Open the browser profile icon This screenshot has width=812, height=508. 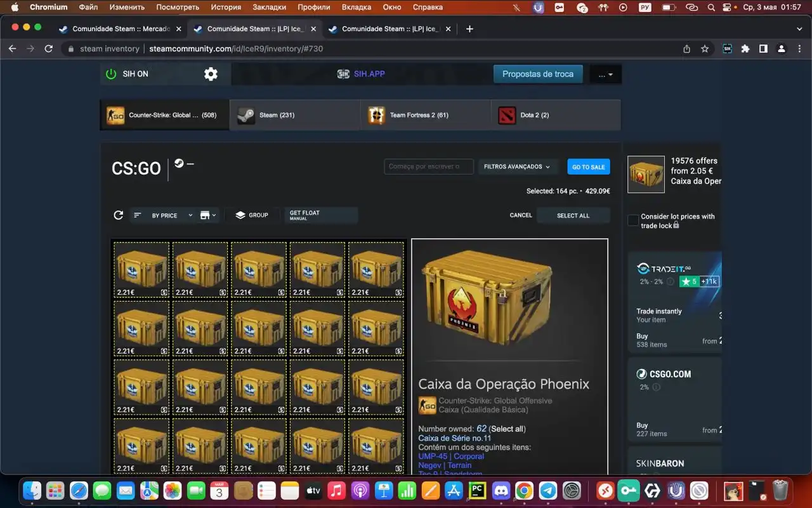[x=782, y=48]
